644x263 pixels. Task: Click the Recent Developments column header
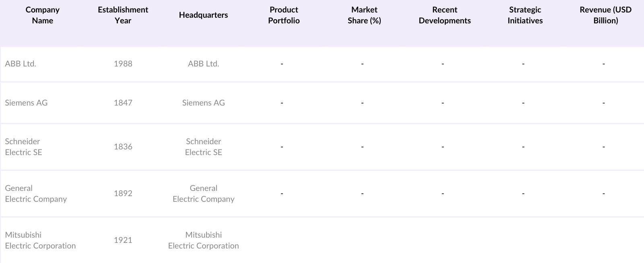pyautogui.click(x=444, y=15)
